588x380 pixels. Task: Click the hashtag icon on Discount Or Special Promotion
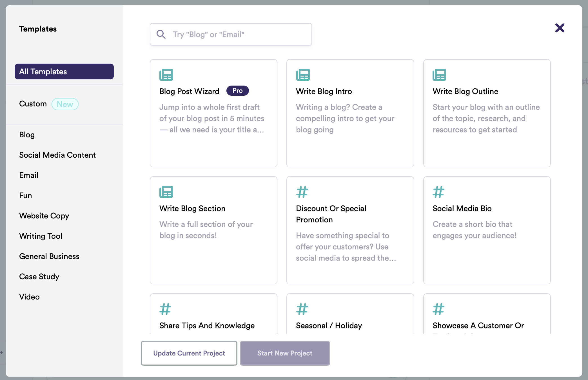(x=302, y=192)
